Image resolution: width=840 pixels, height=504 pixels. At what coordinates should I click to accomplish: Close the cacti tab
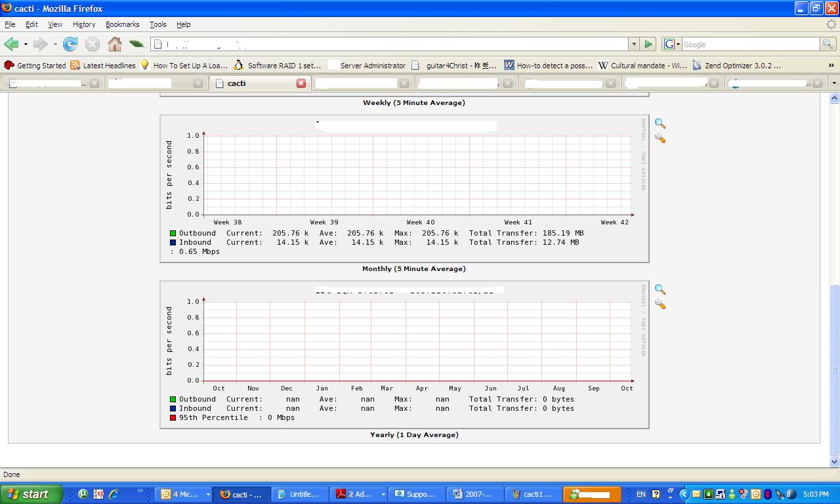[x=301, y=83]
